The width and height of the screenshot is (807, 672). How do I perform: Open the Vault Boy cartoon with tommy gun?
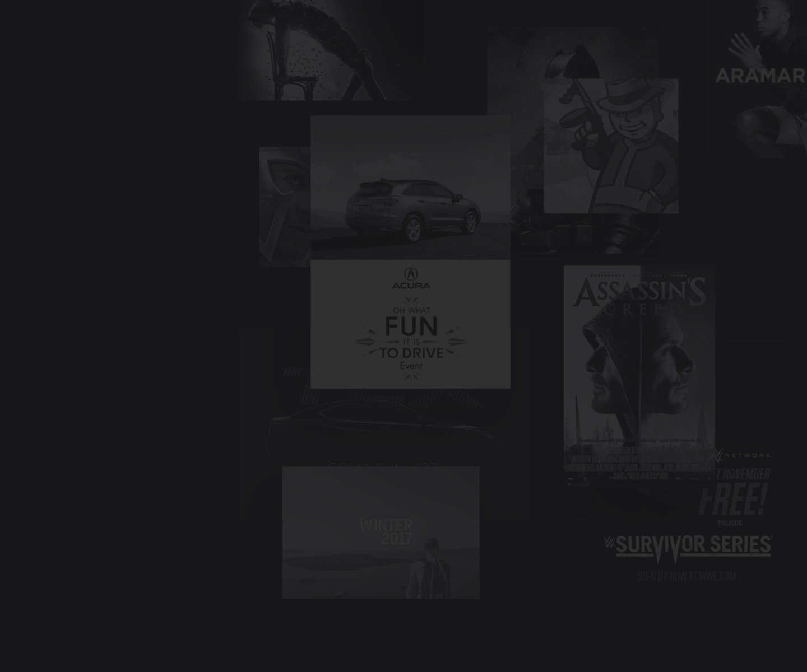coord(611,146)
